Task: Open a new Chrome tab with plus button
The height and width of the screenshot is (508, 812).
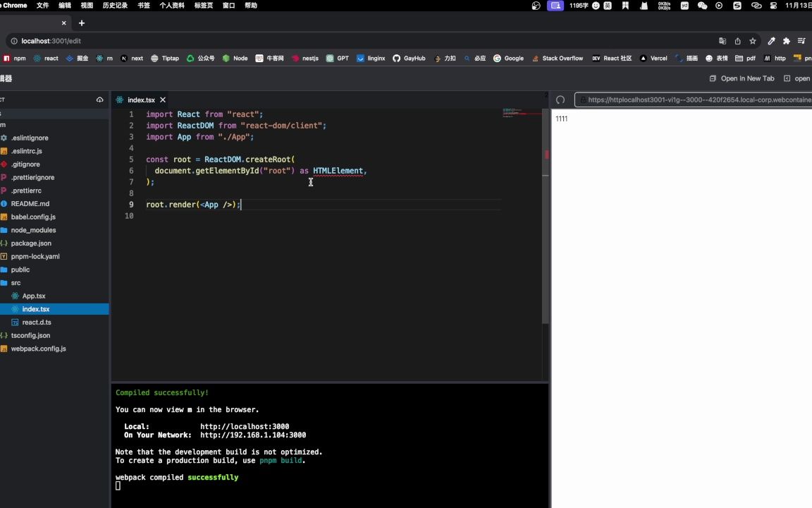Action: pyautogui.click(x=81, y=23)
